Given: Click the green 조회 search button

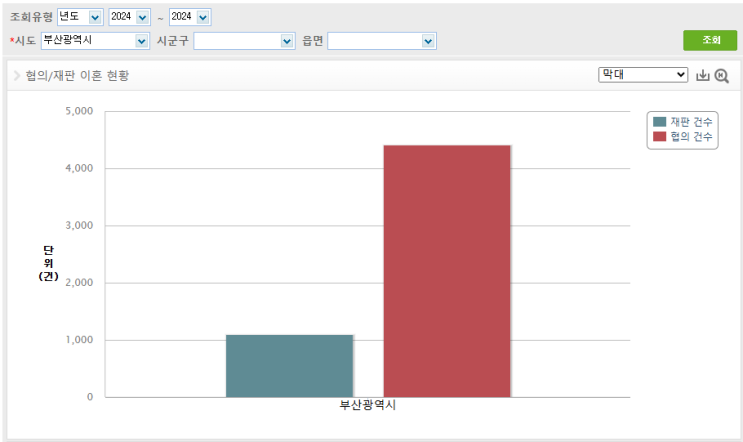Looking at the screenshot, I should [x=710, y=41].
